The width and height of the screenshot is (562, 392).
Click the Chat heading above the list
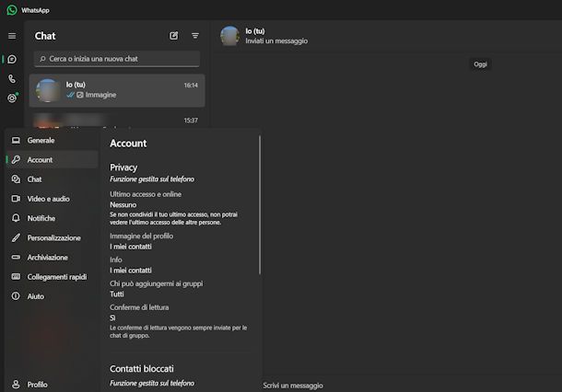click(x=45, y=36)
